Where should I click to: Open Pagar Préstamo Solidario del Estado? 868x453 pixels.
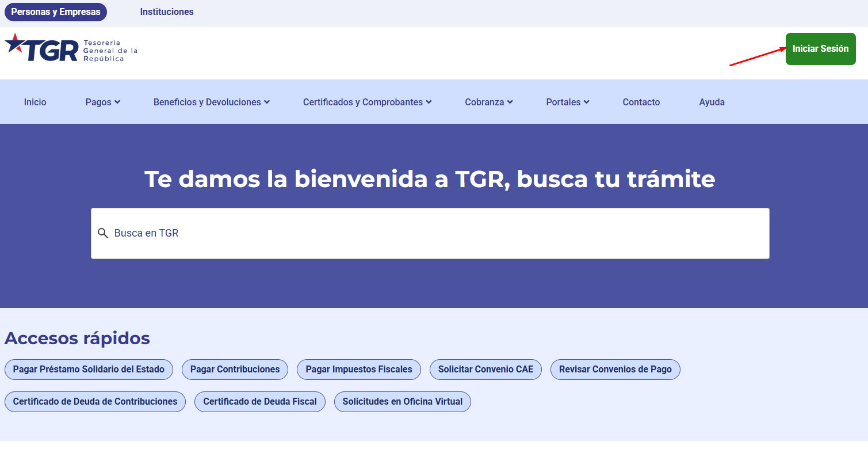pyautogui.click(x=89, y=370)
